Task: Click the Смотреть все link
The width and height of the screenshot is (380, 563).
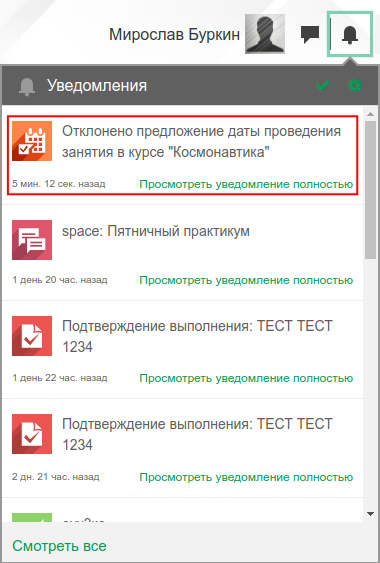Action: tap(59, 546)
